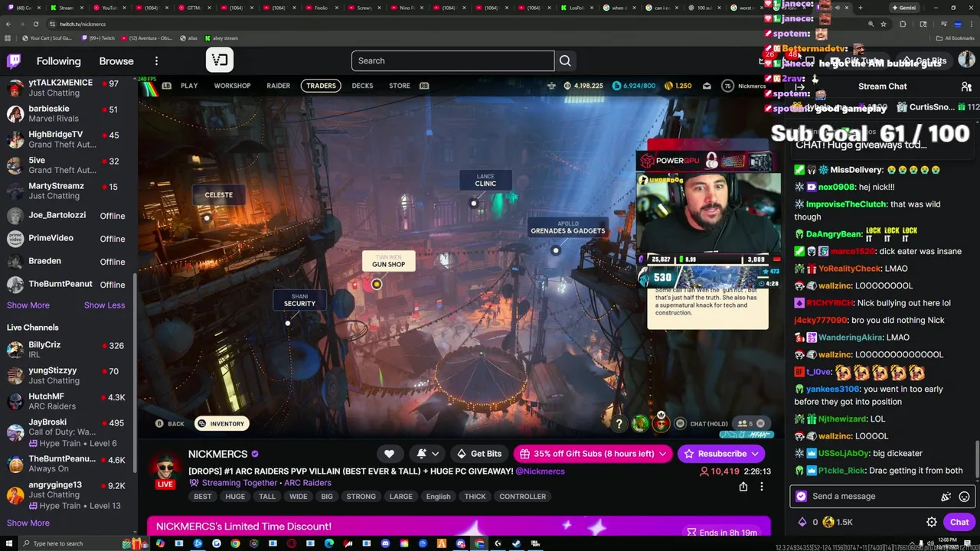Click the SECURITY trader label
The height and width of the screenshot is (551, 980).
(x=299, y=300)
